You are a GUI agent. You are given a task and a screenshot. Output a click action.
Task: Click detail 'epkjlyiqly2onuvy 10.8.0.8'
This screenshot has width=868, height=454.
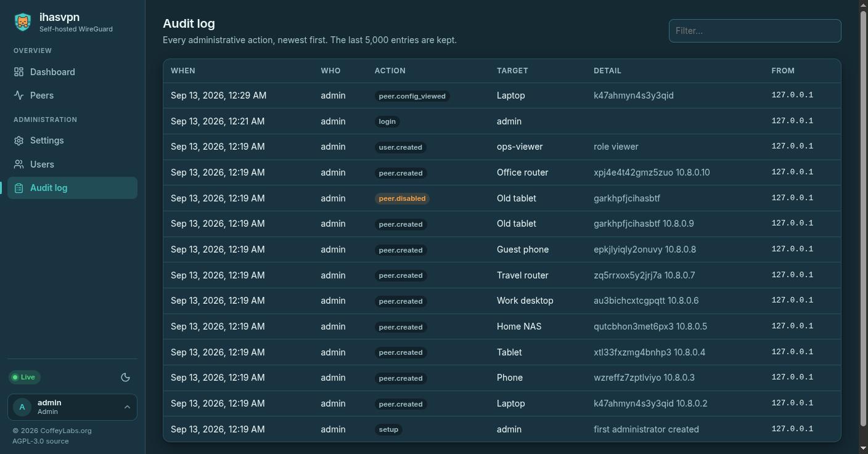coord(645,249)
